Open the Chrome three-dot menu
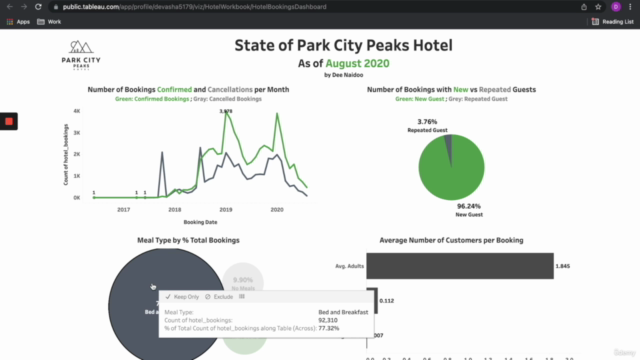The height and width of the screenshot is (360, 640). 631,7
